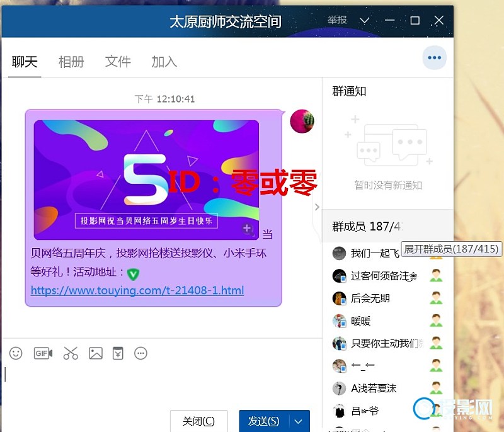The height and width of the screenshot is (432, 504).
Task: Expand send options arrow next to 发送
Action: [x=298, y=421]
